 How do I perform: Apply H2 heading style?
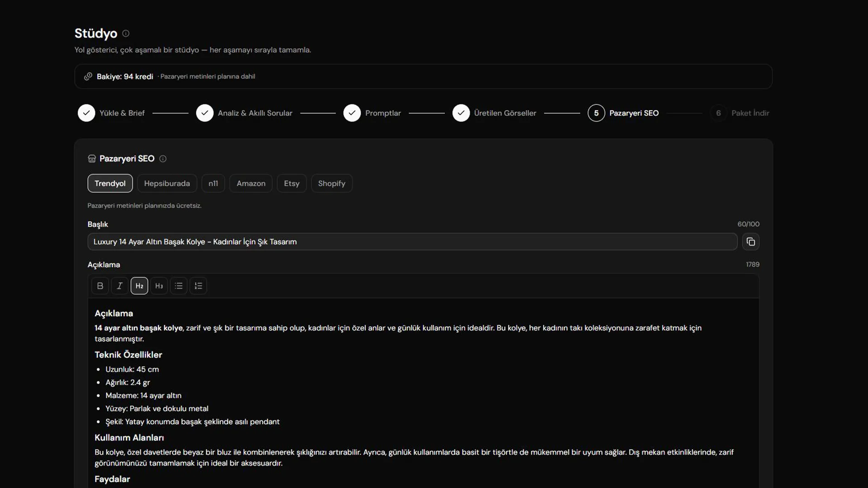(139, 286)
